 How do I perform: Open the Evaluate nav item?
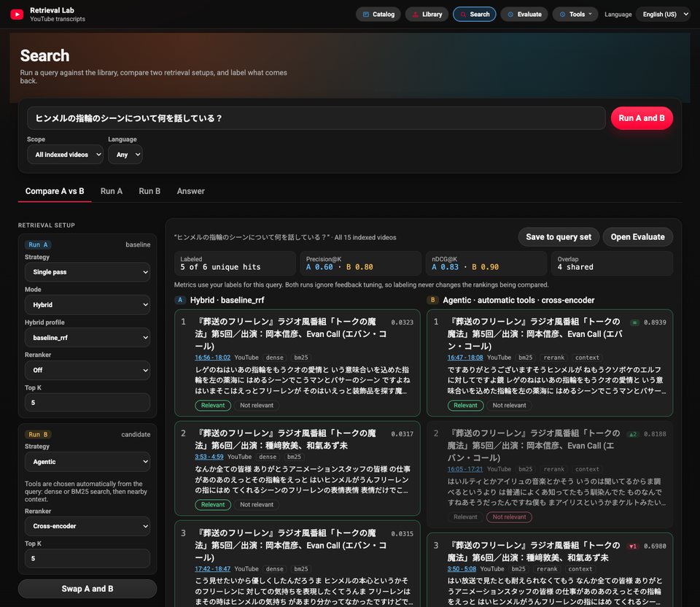point(524,15)
